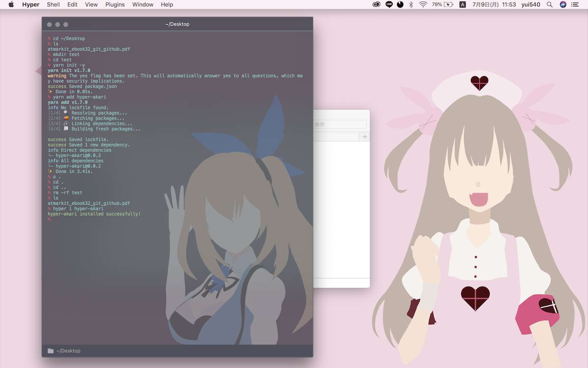Click the 'success Saved package.json' line
Viewport: 588px width, 368px height.
(82, 87)
